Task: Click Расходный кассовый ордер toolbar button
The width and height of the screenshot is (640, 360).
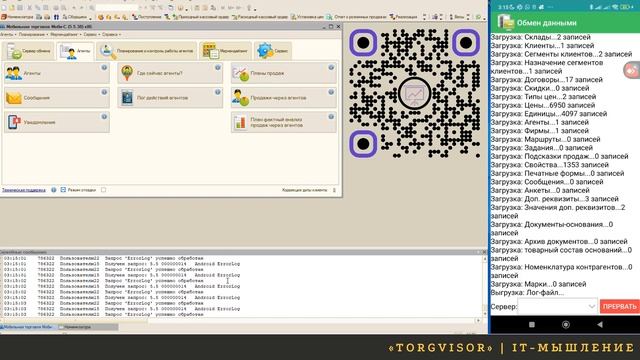Action: (x=260, y=17)
